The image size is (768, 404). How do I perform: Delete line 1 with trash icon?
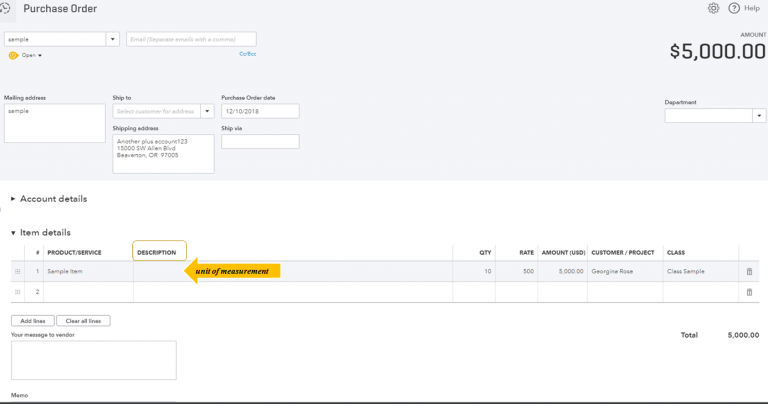pyautogui.click(x=749, y=271)
